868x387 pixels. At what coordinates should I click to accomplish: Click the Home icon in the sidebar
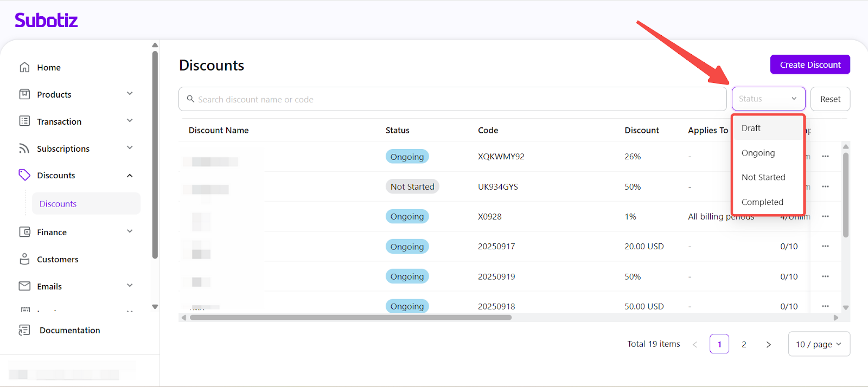[24, 67]
